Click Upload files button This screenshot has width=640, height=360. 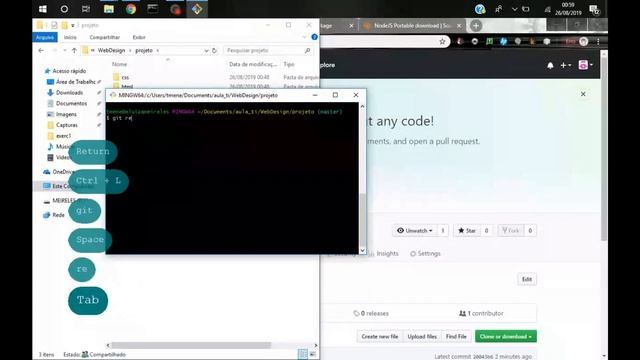(x=422, y=336)
